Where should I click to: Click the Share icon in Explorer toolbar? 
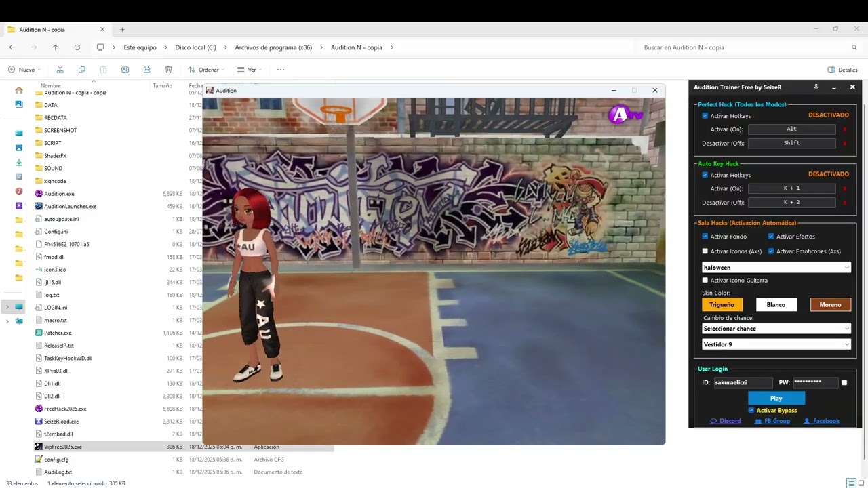click(146, 70)
